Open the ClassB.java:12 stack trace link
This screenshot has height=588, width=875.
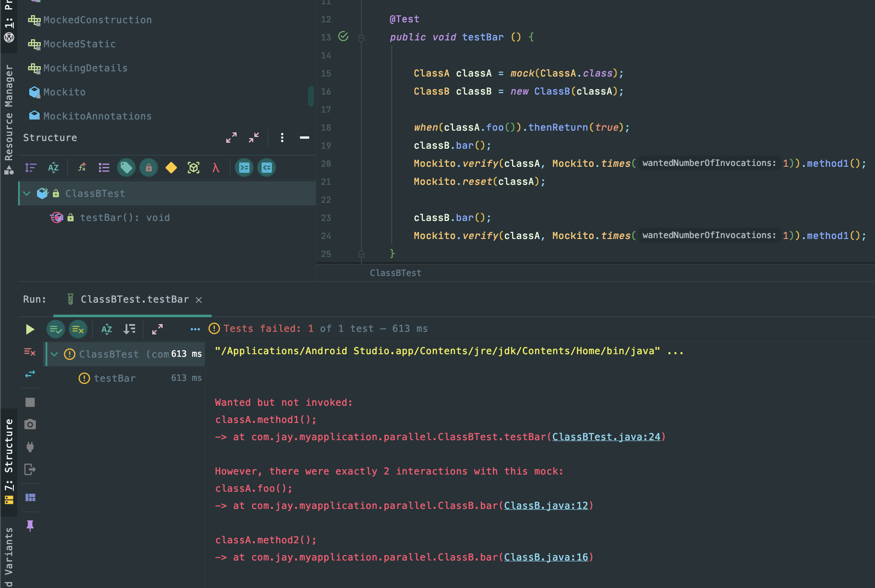[x=545, y=505]
